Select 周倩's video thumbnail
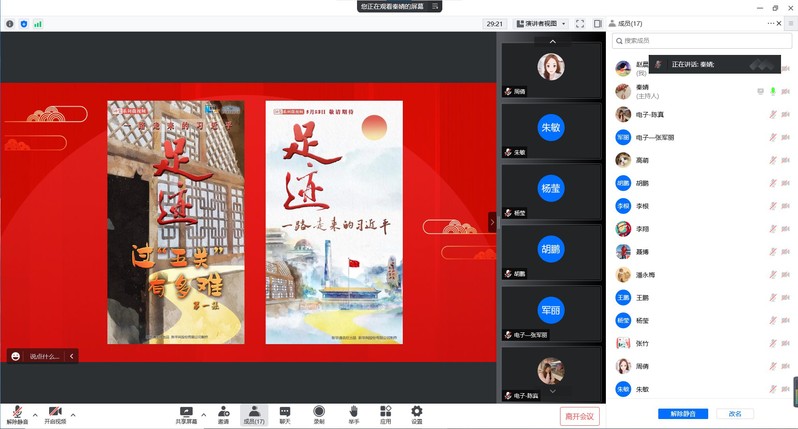This screenshot has height=429, width=798. point(551,70)
